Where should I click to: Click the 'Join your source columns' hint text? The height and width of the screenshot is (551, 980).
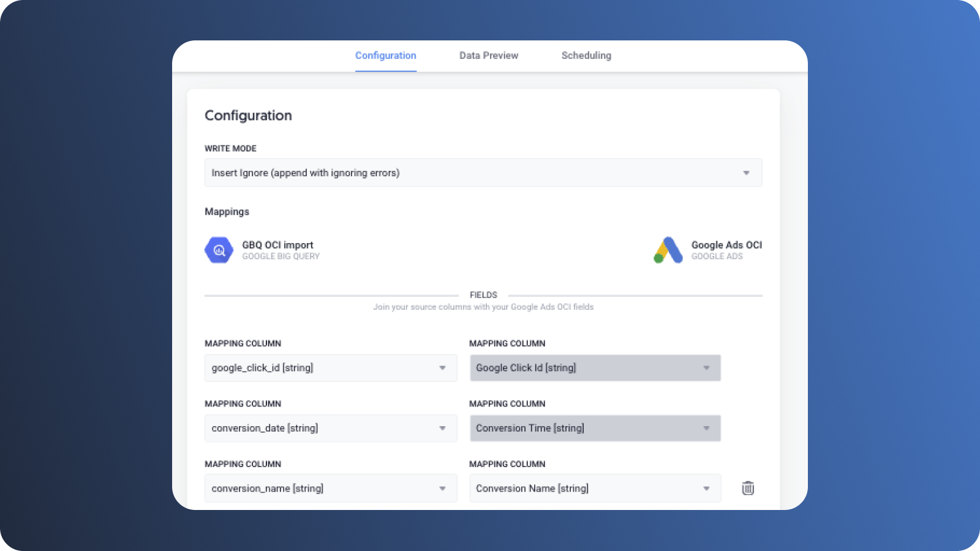click(483, 307)
